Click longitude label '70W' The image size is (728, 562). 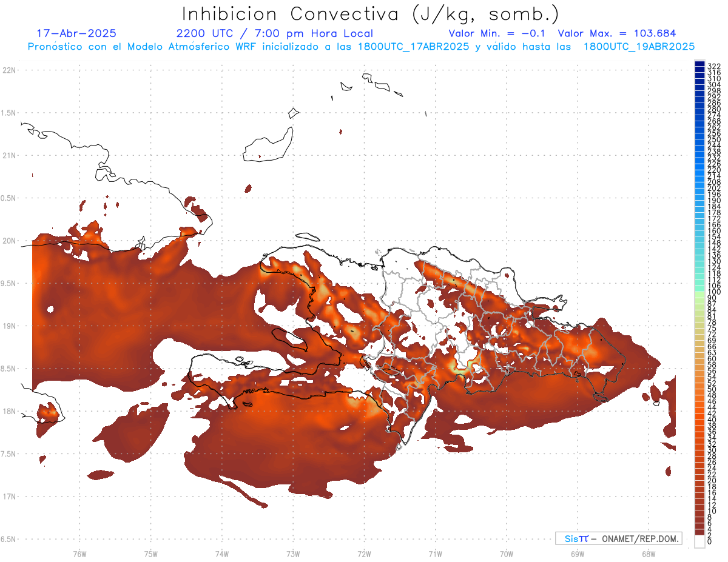pyautogui.click(x=506, y=554)
